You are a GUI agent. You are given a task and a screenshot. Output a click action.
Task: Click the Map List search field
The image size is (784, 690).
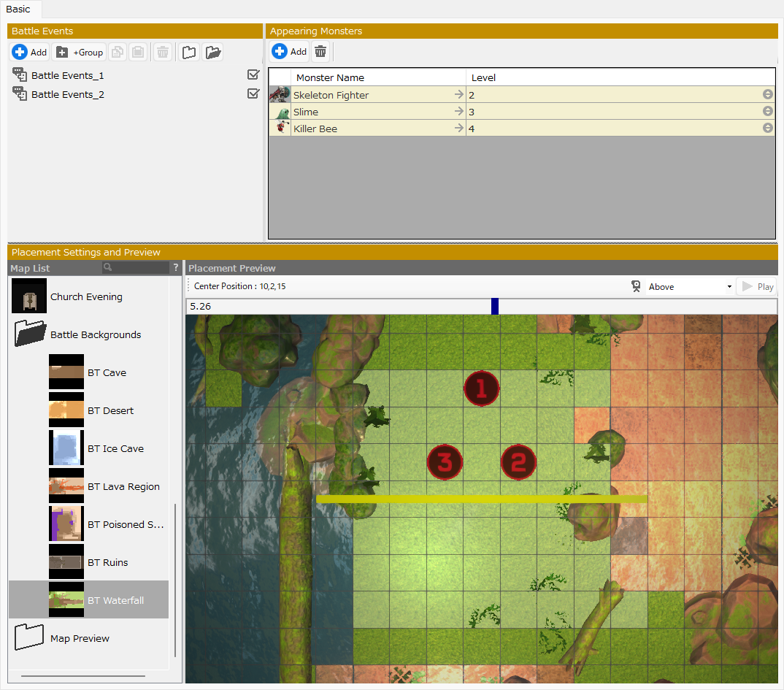(x=136, y=268)
